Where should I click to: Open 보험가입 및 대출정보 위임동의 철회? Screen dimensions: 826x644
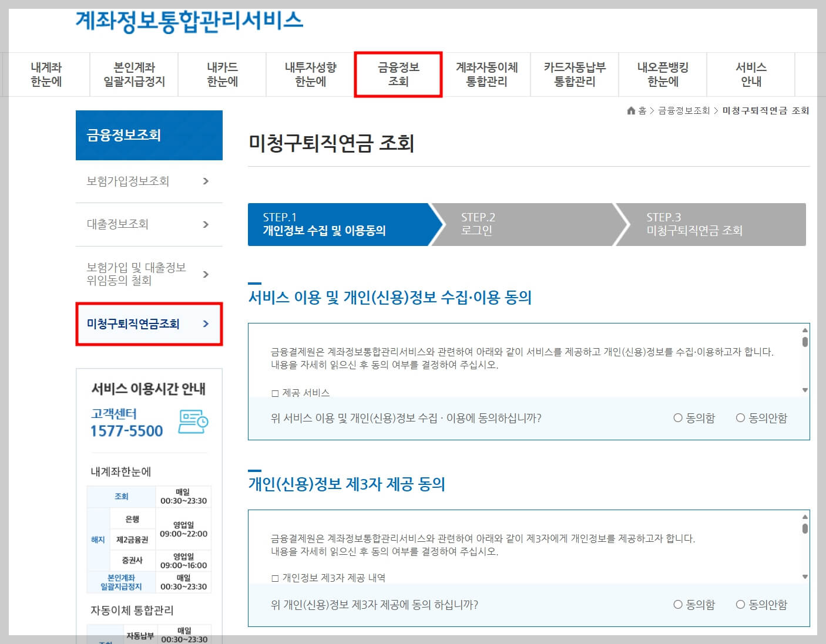[x=149, y=274]
